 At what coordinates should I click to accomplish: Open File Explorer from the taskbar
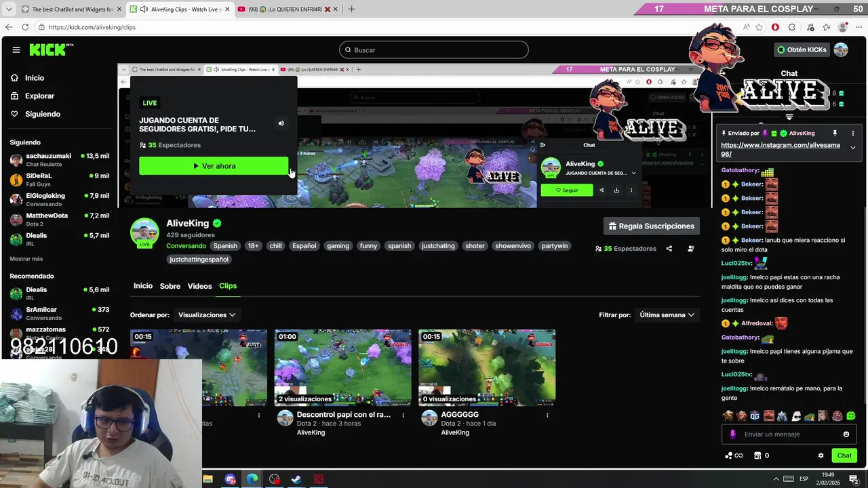coord(208,479)
